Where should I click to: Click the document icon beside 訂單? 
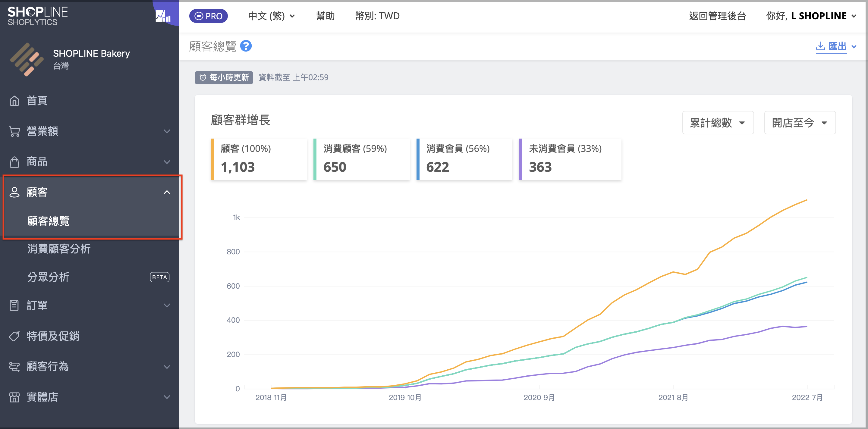pyautogui.click(x=14, y=305)
